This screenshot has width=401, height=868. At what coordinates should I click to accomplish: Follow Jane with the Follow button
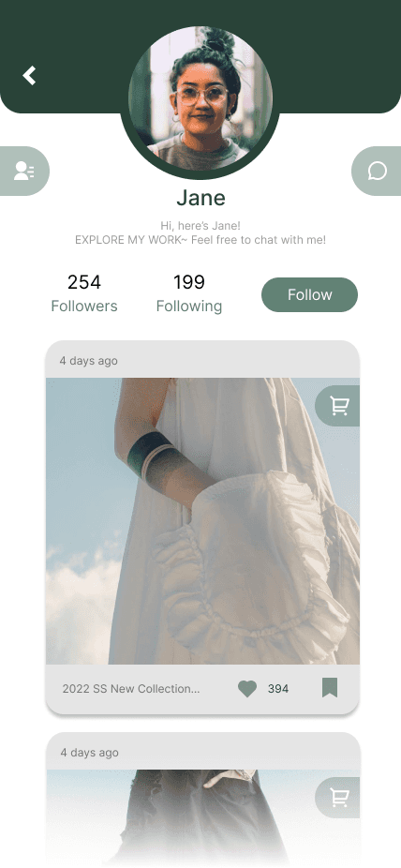tap(310, 295)
